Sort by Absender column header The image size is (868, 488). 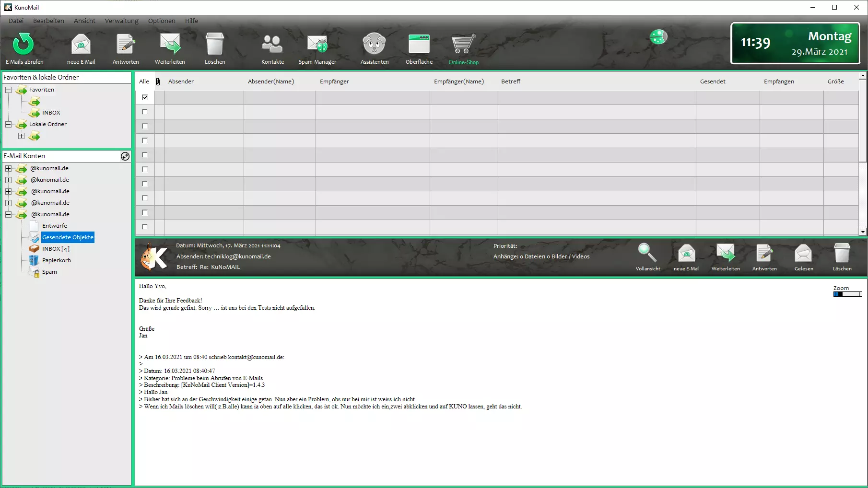coord(181,81)
